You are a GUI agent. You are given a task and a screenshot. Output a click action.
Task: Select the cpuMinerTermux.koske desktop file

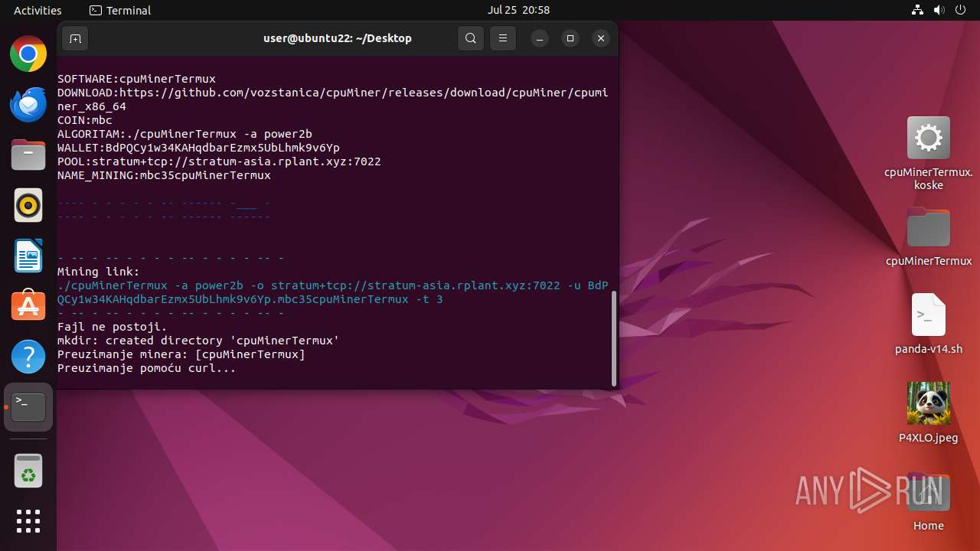(929, 154)
